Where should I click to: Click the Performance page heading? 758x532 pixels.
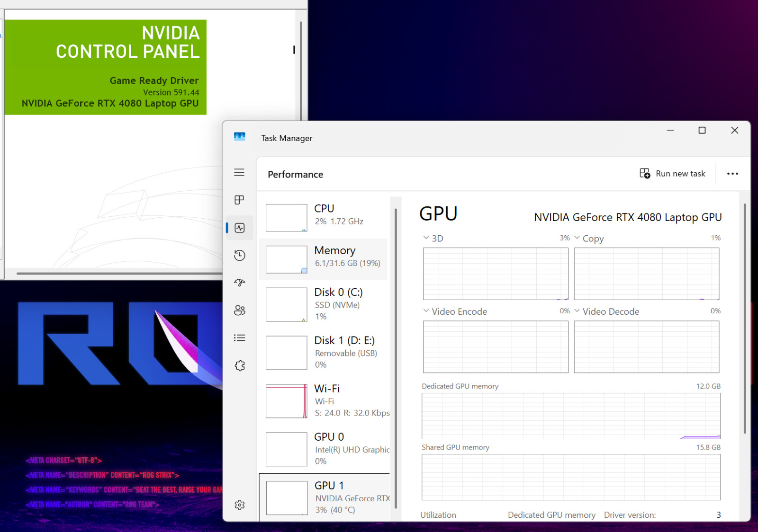tap(295, 174)
